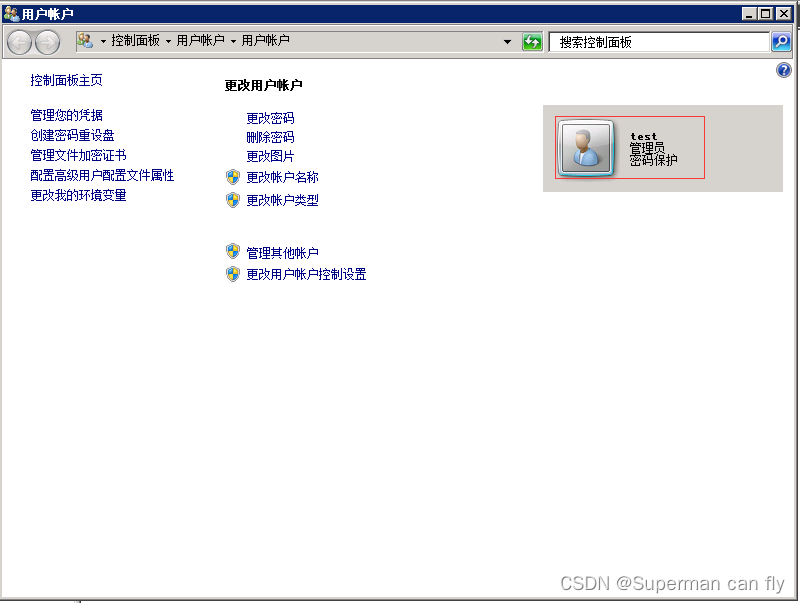800x603 pixels.
Task: Expand the arrow before 控制面板 breadcrumb
Action: tap(104, 41)
